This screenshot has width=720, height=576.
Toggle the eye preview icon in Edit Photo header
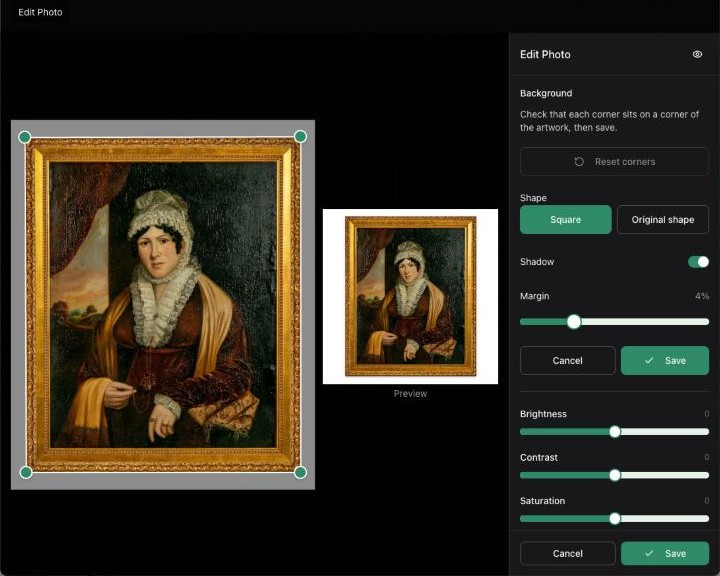697,54
